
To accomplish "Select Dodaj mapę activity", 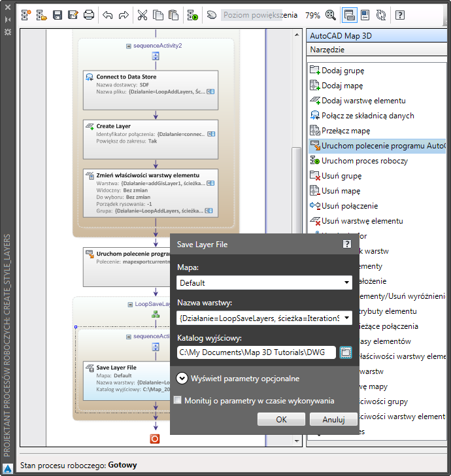I will pyautogui.click(x=377, y=86).
